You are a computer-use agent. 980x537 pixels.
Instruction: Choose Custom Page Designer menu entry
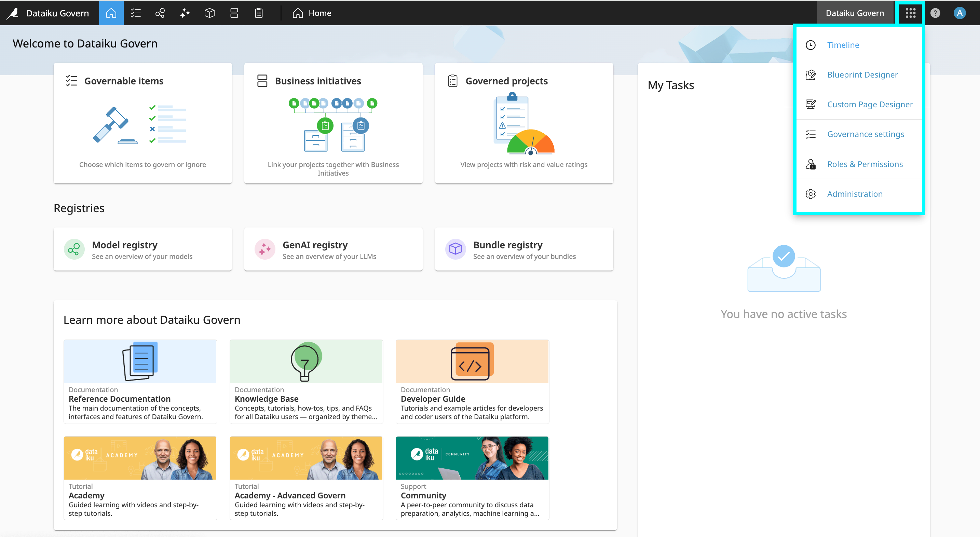869,104
